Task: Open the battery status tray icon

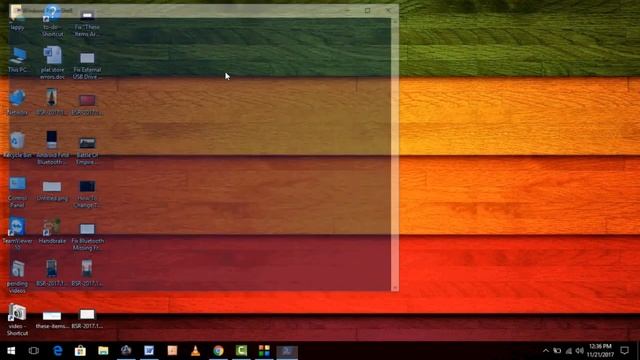Action: [557, 351]
